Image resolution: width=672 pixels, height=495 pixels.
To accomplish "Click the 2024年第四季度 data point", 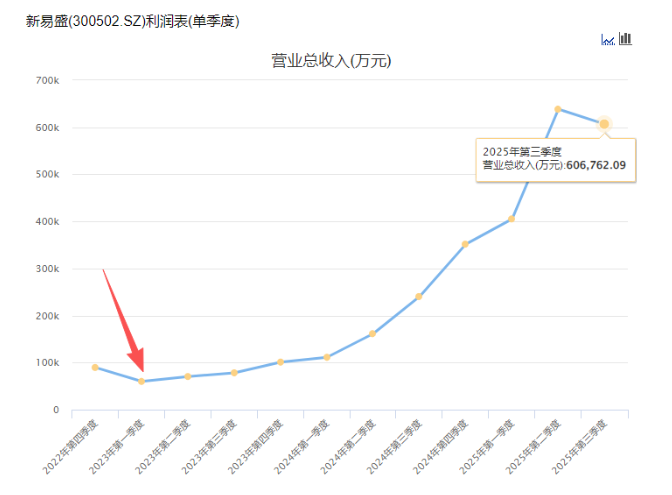I will (465, 244).
